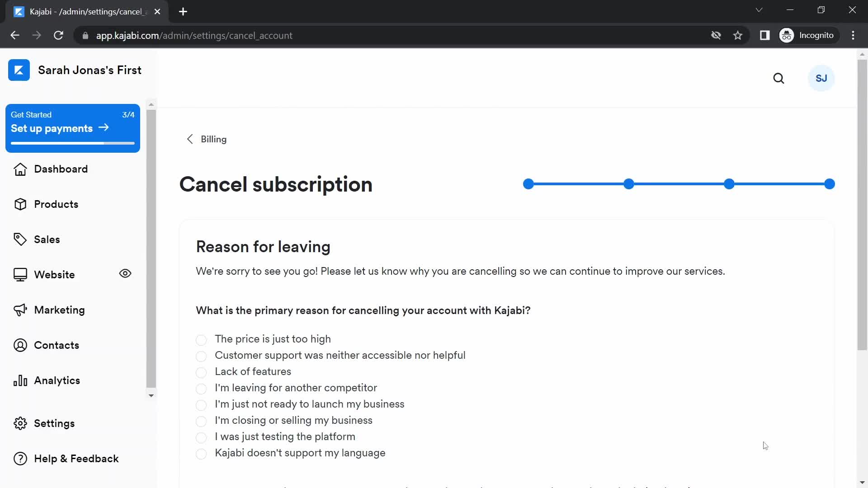Open the Marketing megaphone icon
Screen dimensions: 868x488
point(20,310)
